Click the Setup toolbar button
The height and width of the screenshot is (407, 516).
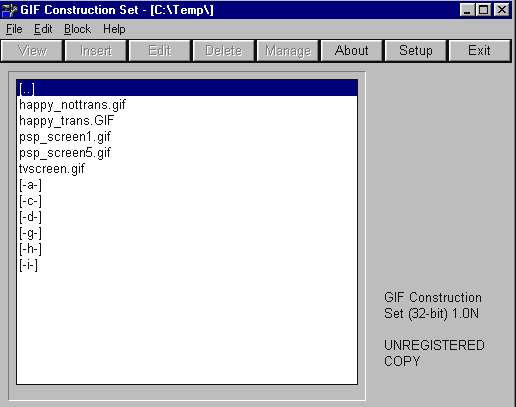pos(415,51)
